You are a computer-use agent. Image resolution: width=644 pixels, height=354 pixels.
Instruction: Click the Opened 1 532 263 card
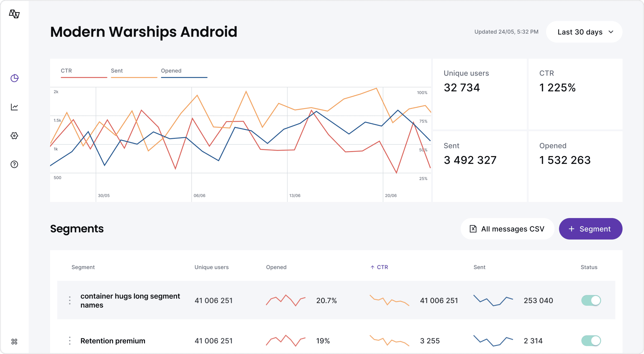click(x=575, y=167)
